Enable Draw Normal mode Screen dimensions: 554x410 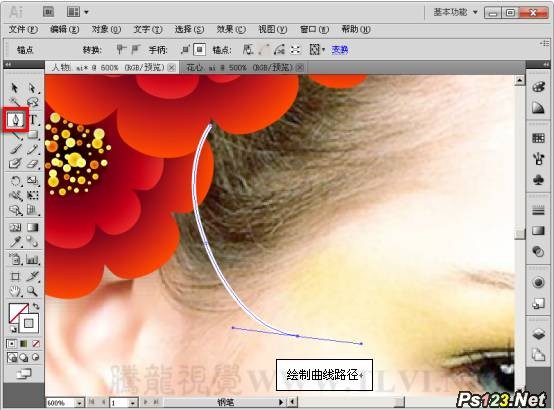click(12, 358)
